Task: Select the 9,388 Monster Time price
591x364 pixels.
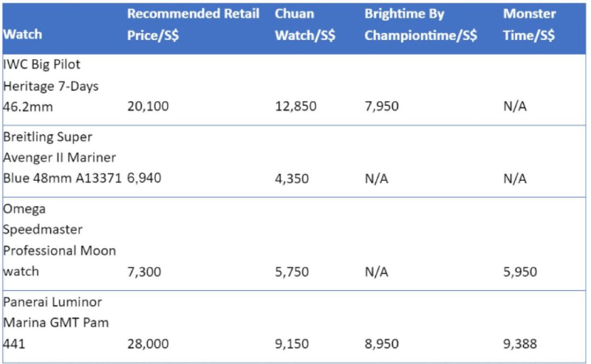Action: pyautogui.click(x=520, y=343)
